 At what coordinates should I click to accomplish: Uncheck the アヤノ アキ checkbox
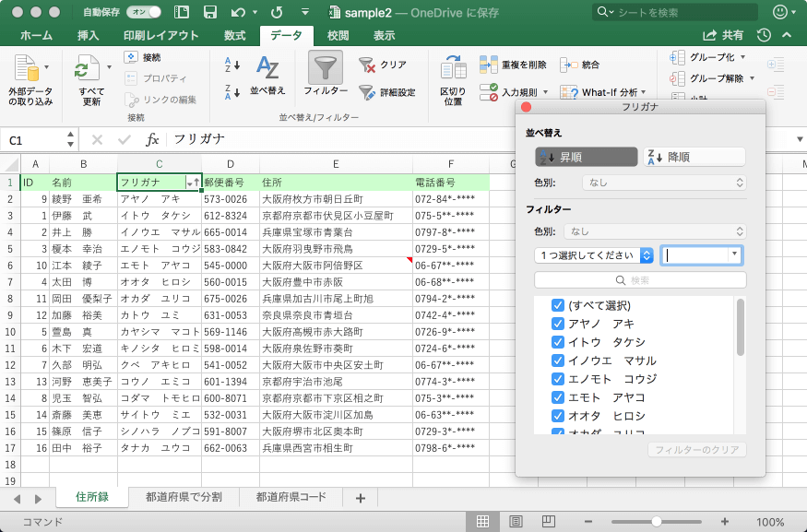[x=557, y=324]
